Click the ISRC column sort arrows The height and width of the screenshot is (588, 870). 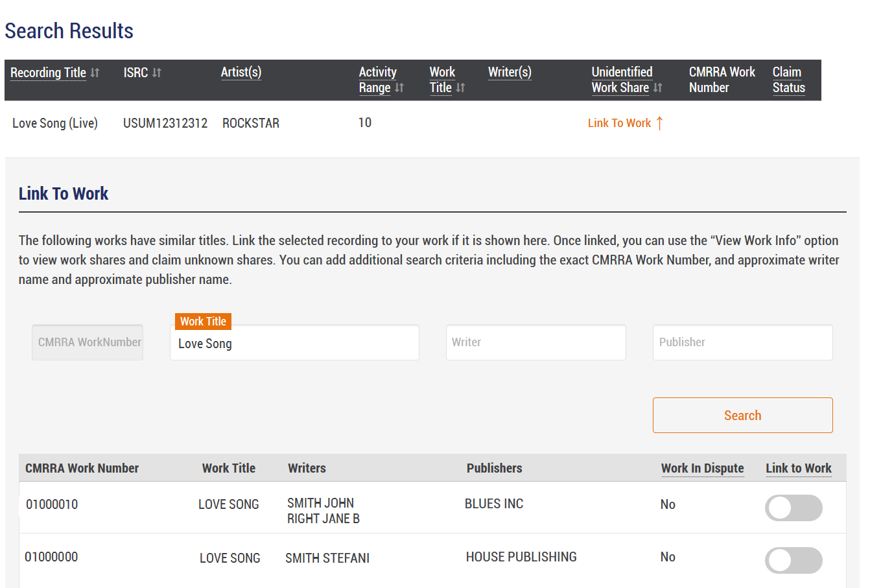pyautogui.click(x=157, y=73)
